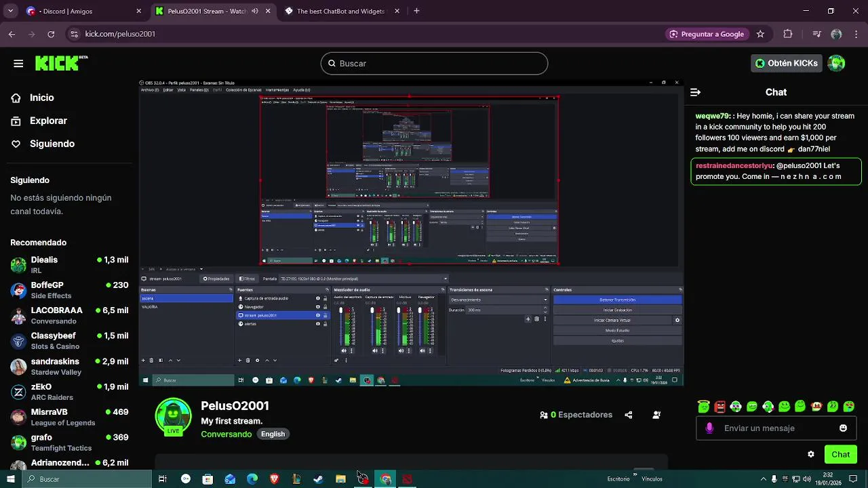Focus the Enviar un mensaje input

click(777, 428)
